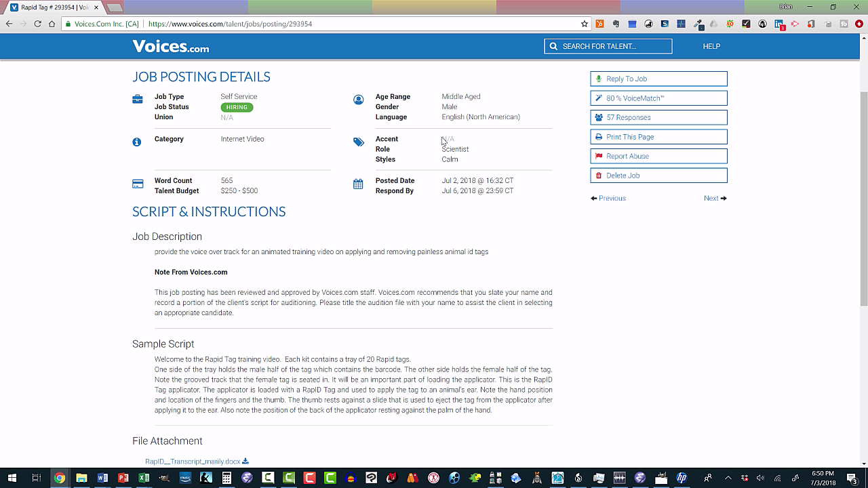The width and height of the screenshot is (868, 488).
Task: Go to the Next job link
Action: (x=715, y=199)
